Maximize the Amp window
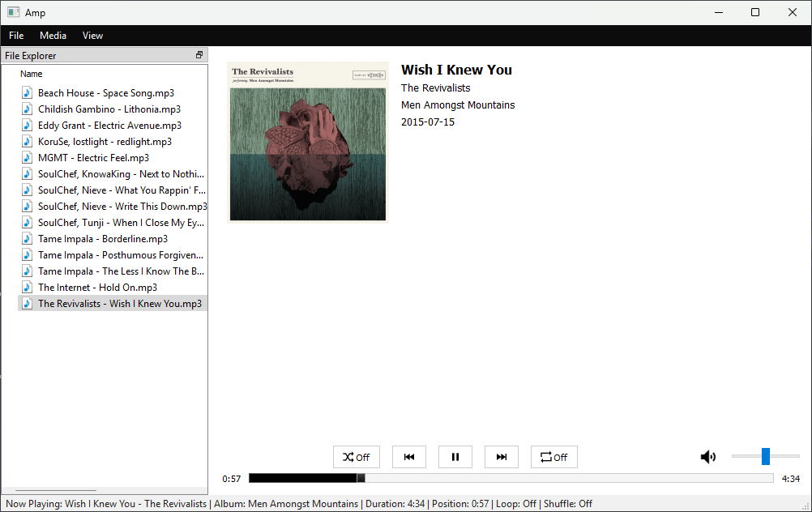 coord(755,12)
